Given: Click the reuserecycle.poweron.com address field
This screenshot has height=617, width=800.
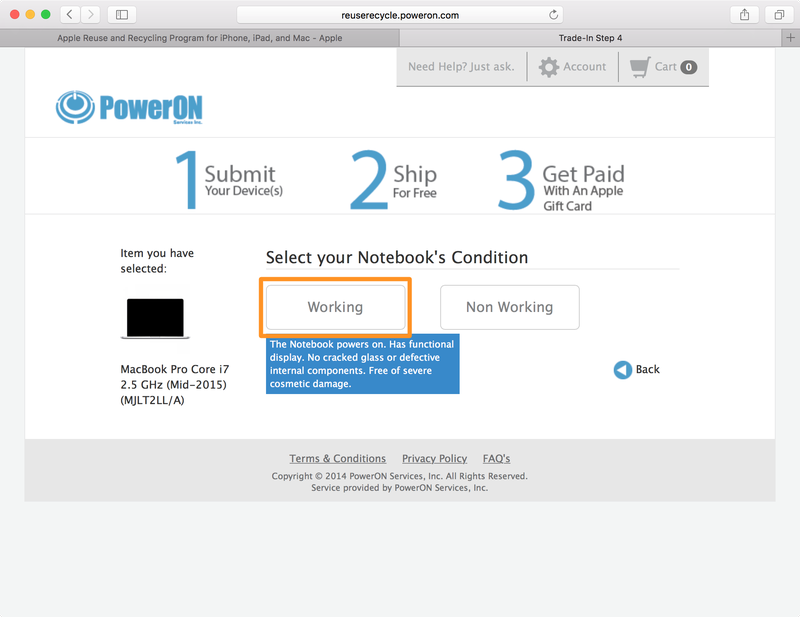Looking at the screenshot, I should tap(400, 15).
